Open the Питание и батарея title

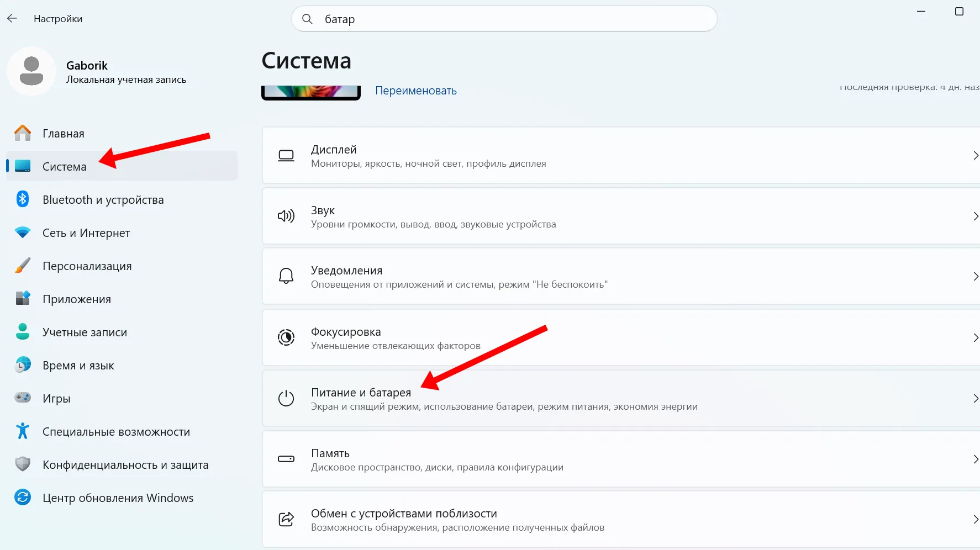[361, 393]
